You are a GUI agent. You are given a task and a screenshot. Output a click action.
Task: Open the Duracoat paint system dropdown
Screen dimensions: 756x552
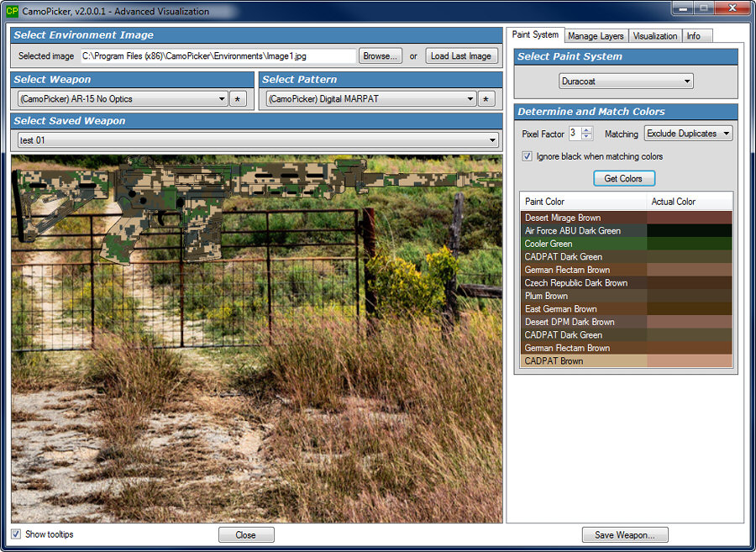626,81
